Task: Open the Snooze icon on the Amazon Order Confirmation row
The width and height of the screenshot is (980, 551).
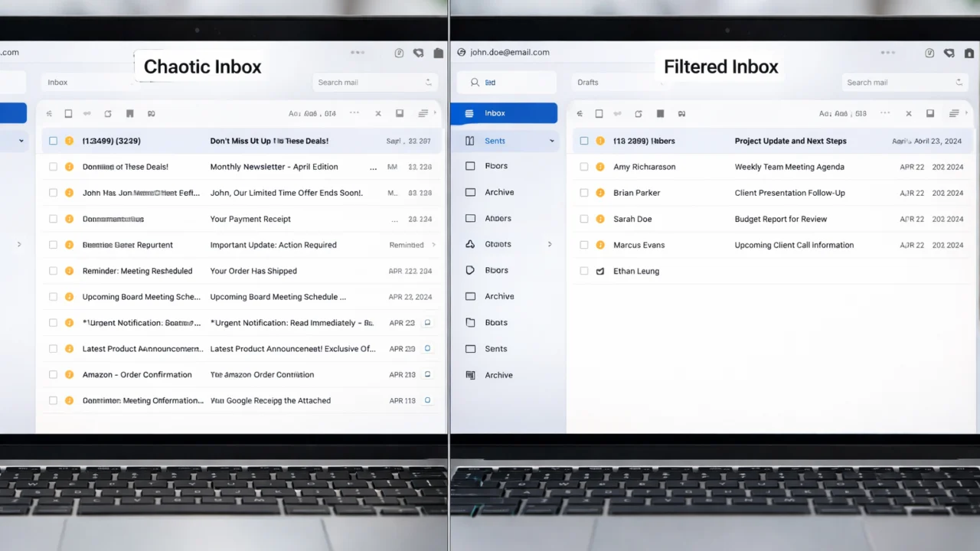Action: tap(427, 374)
